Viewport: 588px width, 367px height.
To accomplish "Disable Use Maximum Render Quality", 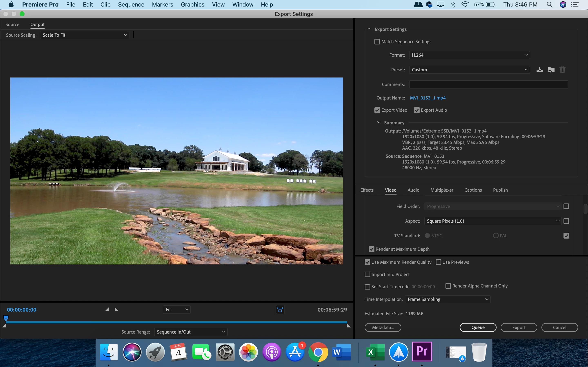I will click(x=367, y=262).
